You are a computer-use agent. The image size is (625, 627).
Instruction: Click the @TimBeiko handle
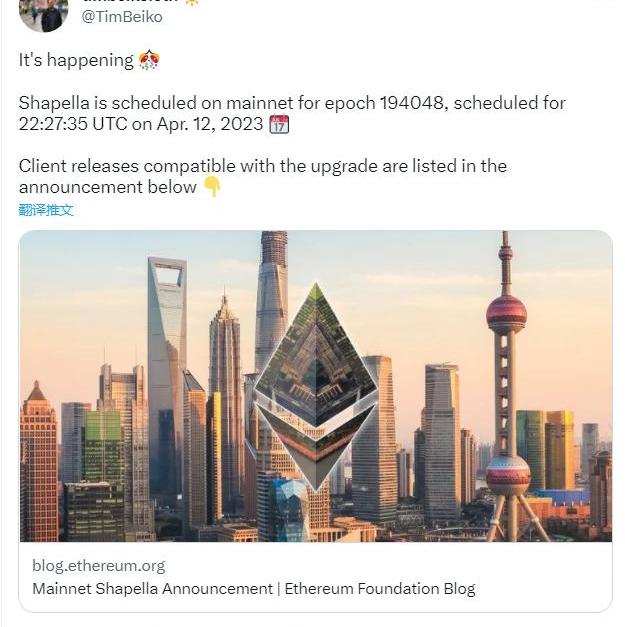coord(122,17)
